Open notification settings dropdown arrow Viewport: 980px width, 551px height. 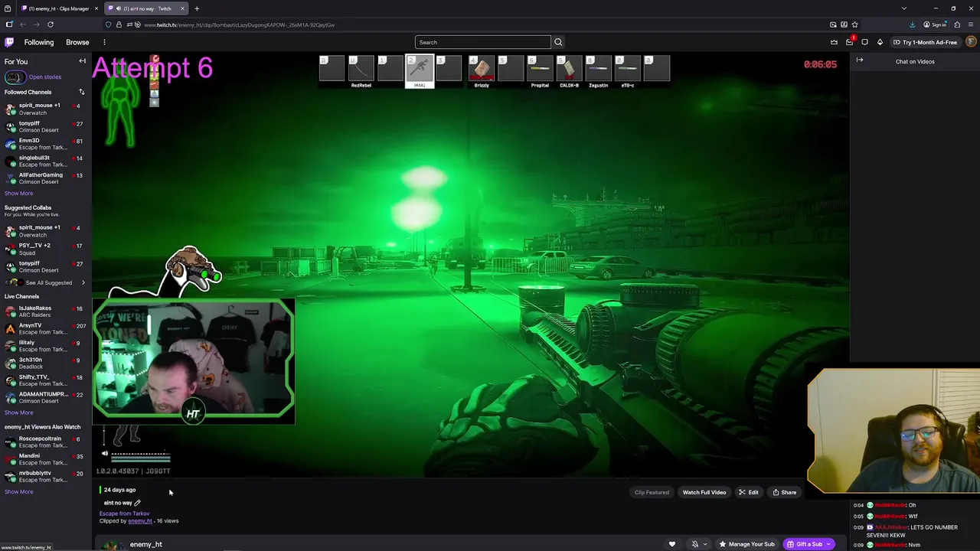[x=705, y=544]
